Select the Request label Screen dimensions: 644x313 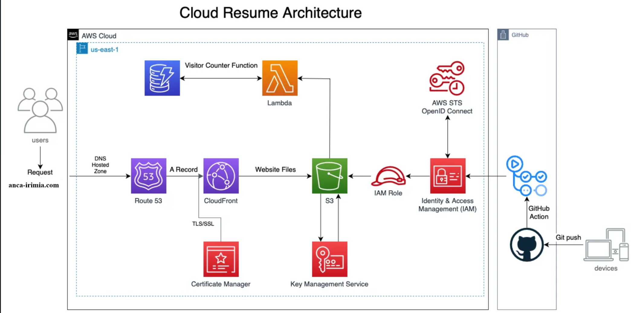tap(40, 172)
